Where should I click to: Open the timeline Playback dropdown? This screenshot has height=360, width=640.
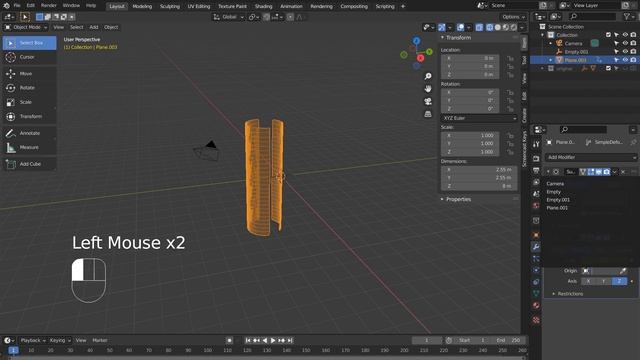[x=33, y=340]
